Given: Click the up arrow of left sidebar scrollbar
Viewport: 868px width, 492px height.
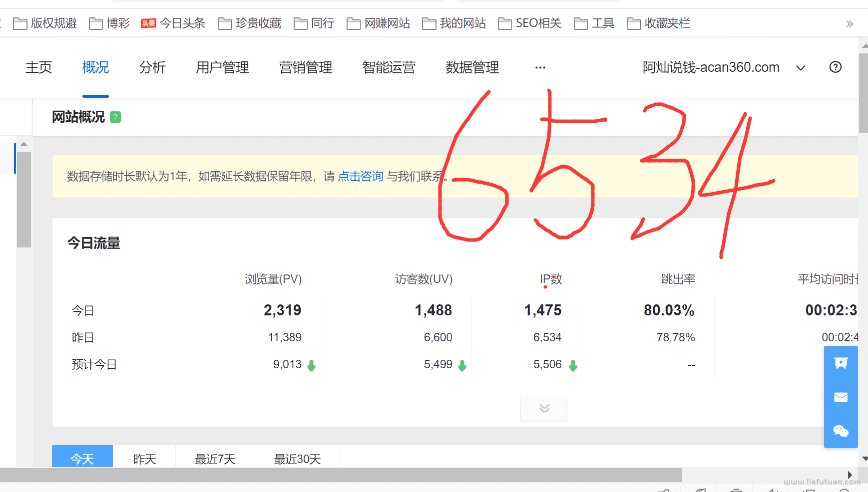Looking at the screenshot, I should (x=23, y=144).
